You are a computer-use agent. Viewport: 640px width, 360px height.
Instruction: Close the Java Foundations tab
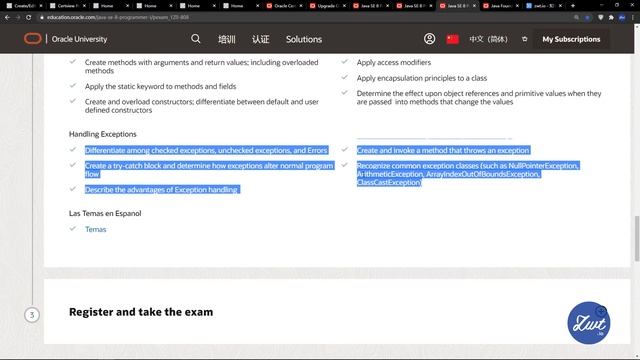pos(517,6)
